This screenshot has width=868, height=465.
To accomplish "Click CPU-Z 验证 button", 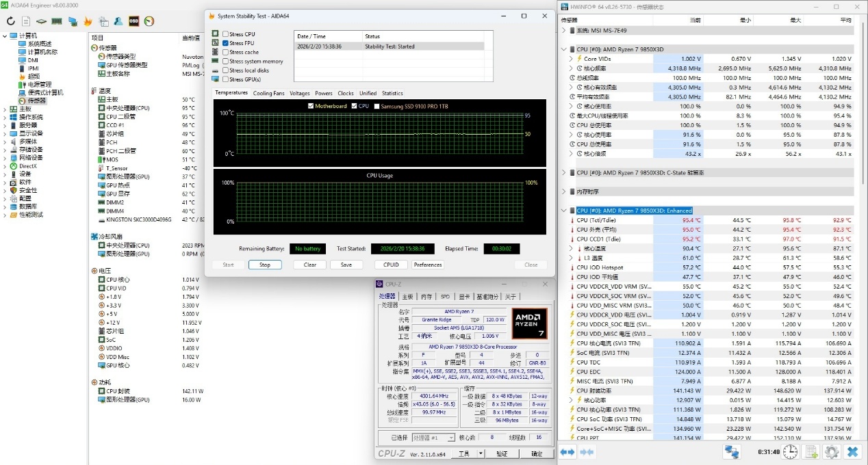I will coord(502,453).
